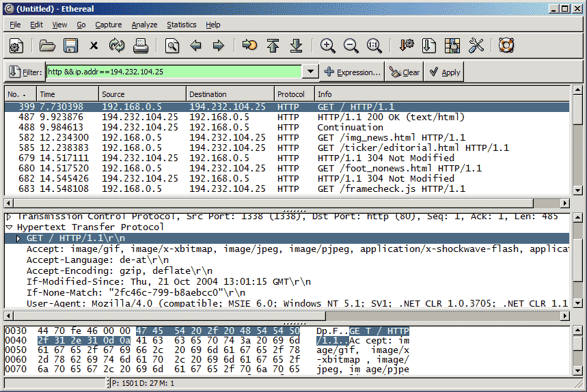Open help lifebuoy icon
The image size is (587, 392).
(506, 46)
